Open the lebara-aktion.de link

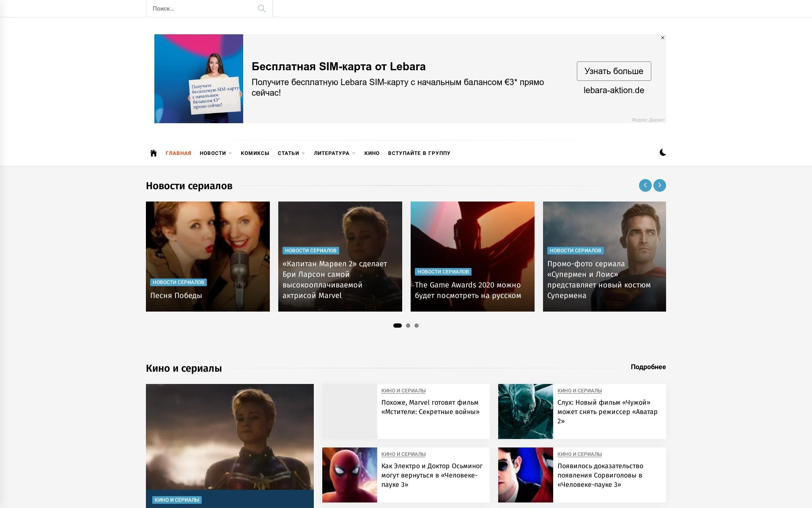614,90
